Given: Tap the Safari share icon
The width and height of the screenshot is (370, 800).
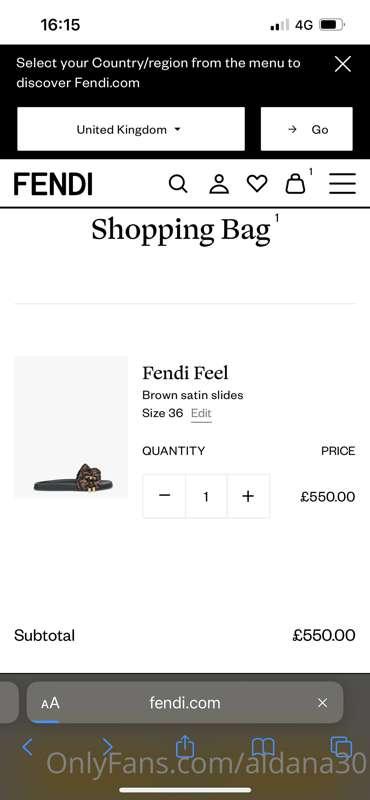Looking at the screenshot, I should point(185,747).
